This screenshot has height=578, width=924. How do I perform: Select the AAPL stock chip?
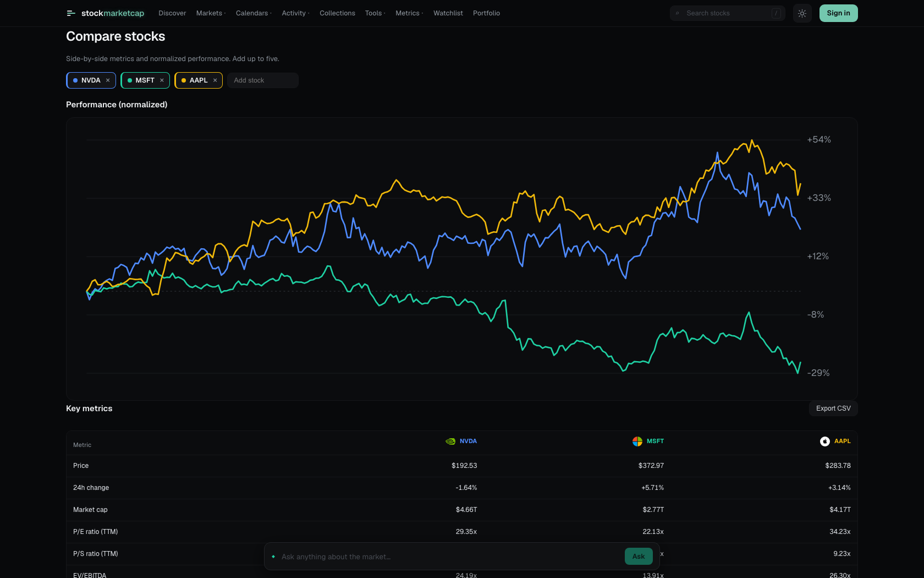click(199, 80)
